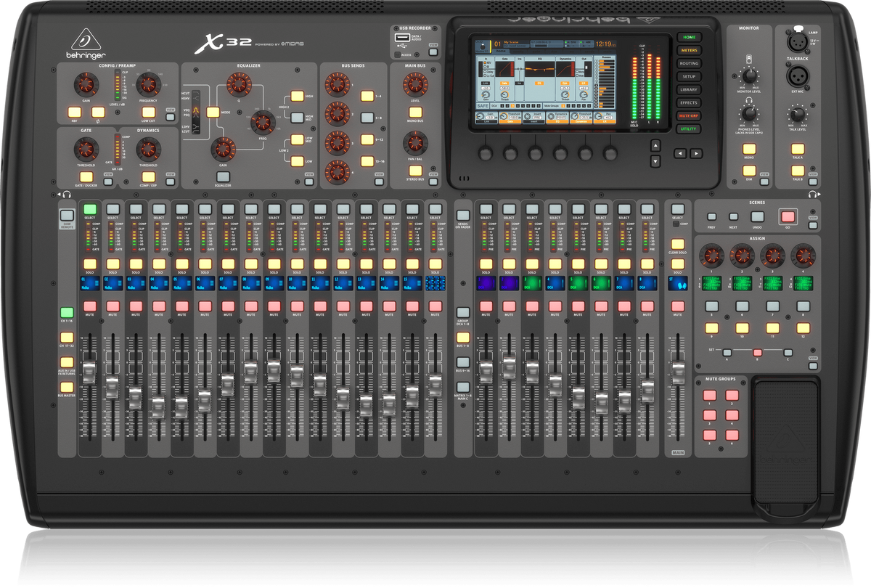Open the EFFECTS screen

[x=689, y=102]
